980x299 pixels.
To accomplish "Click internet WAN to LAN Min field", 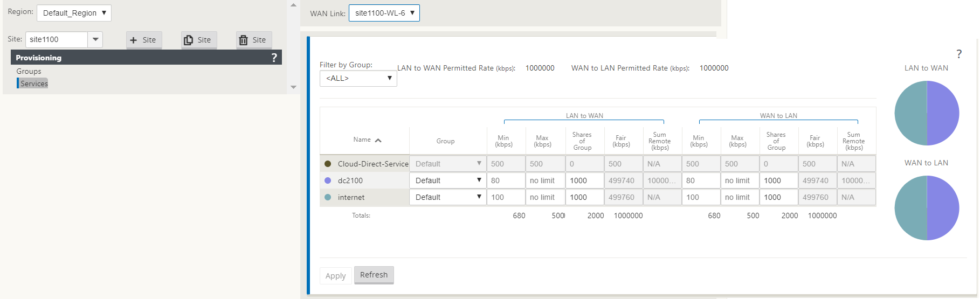I will coord(701,197).
